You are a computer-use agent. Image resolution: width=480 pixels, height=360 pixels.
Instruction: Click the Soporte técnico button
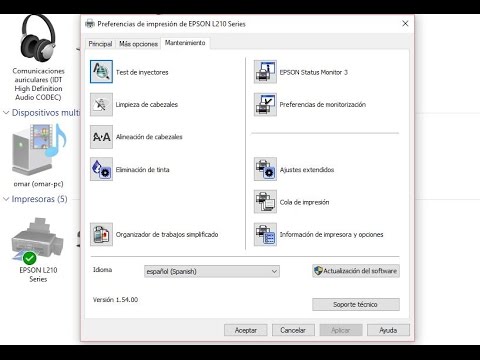[356, 304]
